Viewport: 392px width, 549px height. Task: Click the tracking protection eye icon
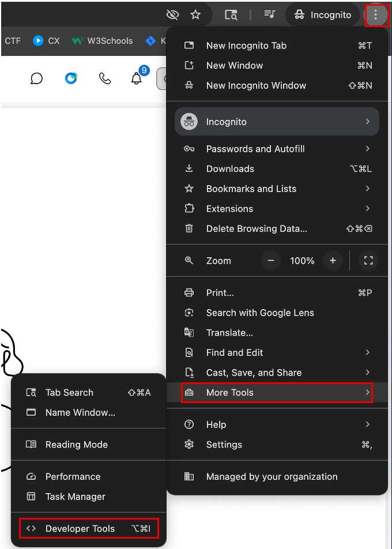172,15
